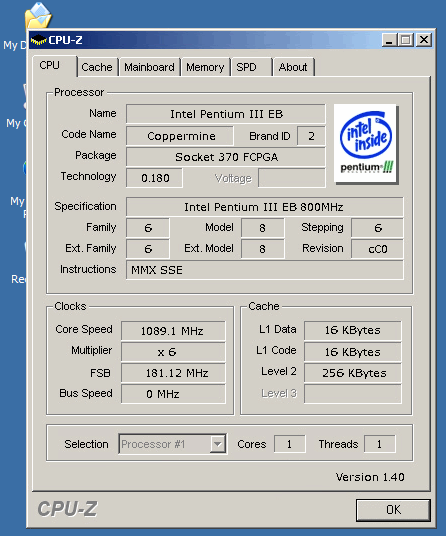Click the Instructions value 'MMX SSE'
446x536 pixels.
pos(265,270)
